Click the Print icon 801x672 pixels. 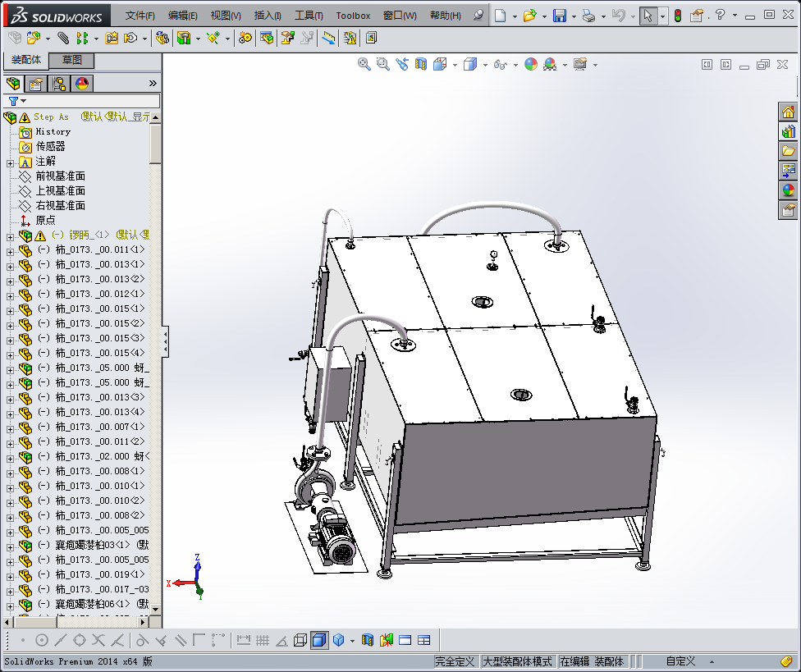pos(588,16)
